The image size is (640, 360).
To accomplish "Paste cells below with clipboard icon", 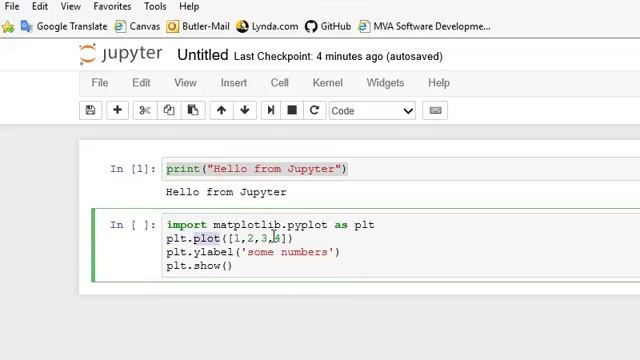I will pos(193,110).
